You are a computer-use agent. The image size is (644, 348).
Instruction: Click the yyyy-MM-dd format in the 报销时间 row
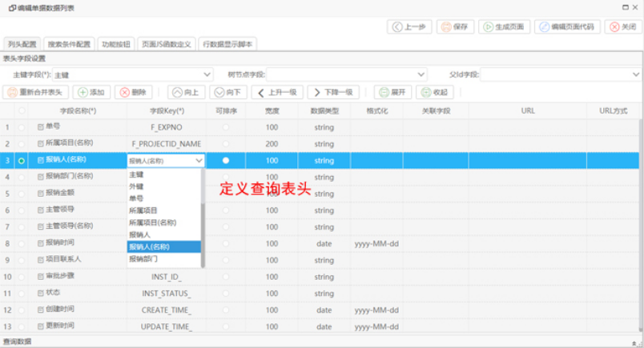tap(376, 244)
